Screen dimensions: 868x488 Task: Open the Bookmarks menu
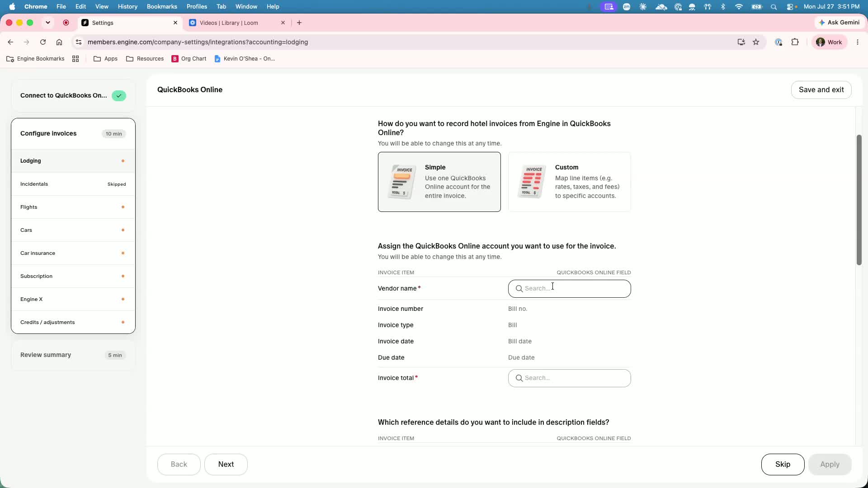point(162,6)
